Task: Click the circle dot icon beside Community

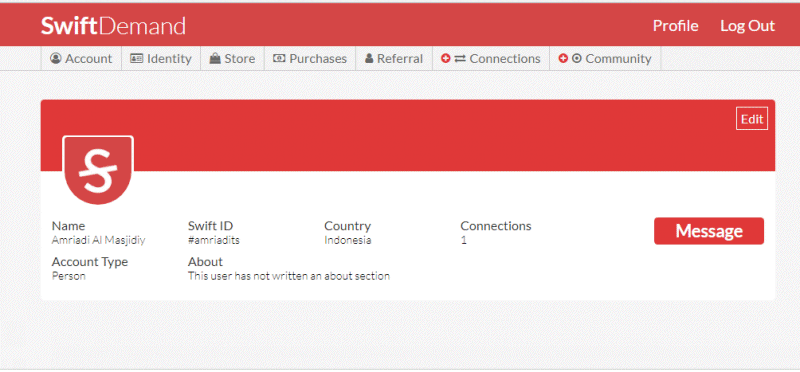Action: (577, 59)
